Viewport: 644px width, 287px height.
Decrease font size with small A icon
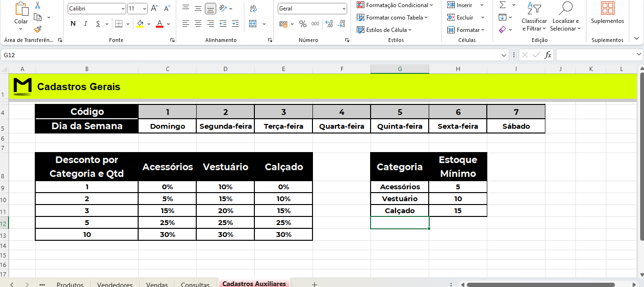point(167,9)
